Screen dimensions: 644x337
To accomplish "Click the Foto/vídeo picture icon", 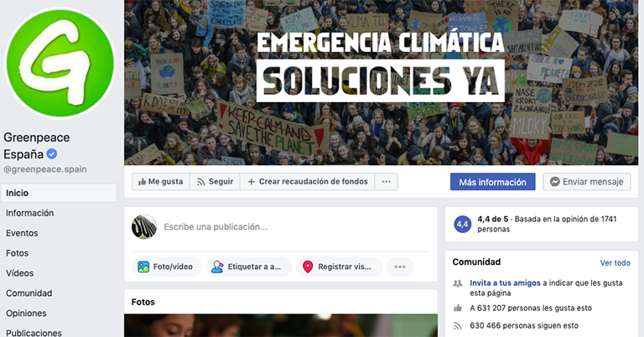I will coord(143,267).
